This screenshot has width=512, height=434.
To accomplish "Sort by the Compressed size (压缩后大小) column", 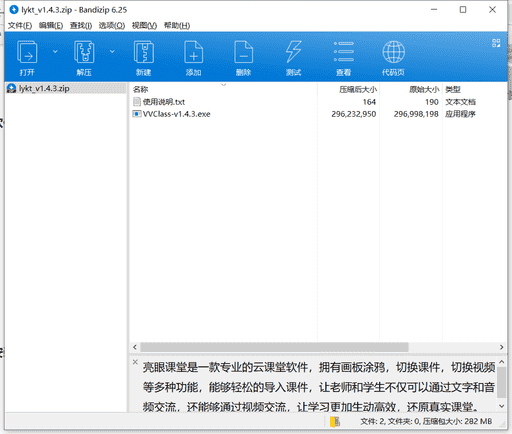I will [x=348, y=89].
